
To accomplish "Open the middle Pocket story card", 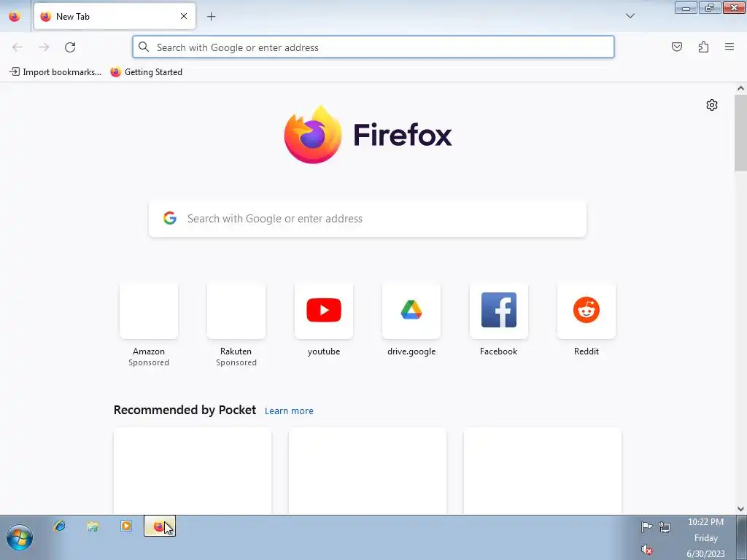I will (368, 470).
